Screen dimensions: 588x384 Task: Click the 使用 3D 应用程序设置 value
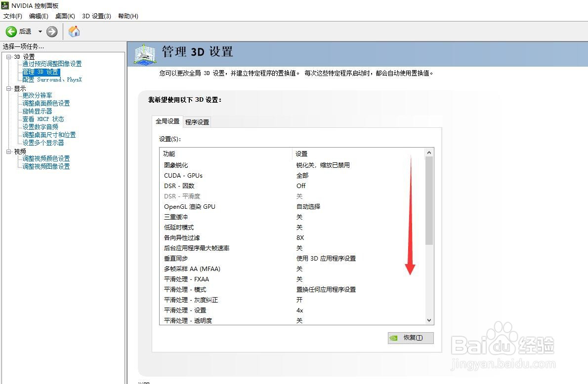click(x=326, y=259)
